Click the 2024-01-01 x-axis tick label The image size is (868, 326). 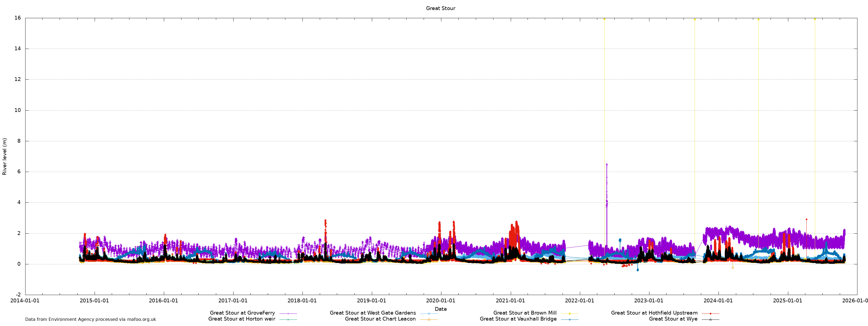click(x=718, y=300)
